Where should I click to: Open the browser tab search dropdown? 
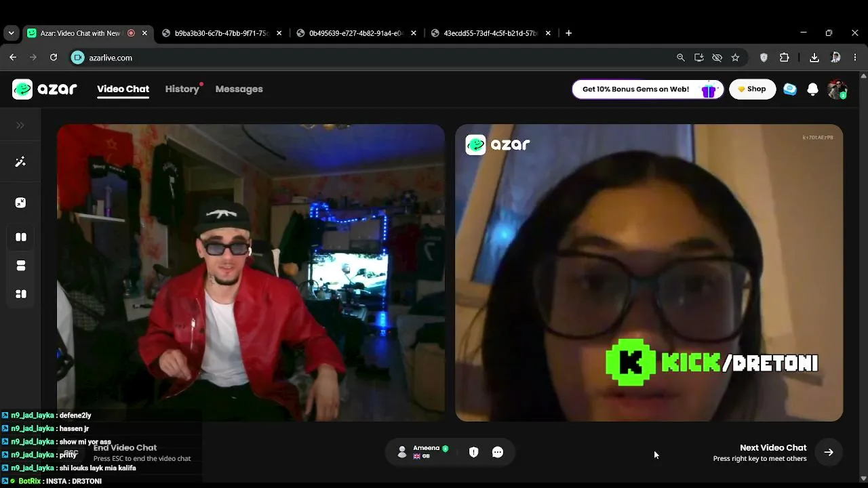11,33
